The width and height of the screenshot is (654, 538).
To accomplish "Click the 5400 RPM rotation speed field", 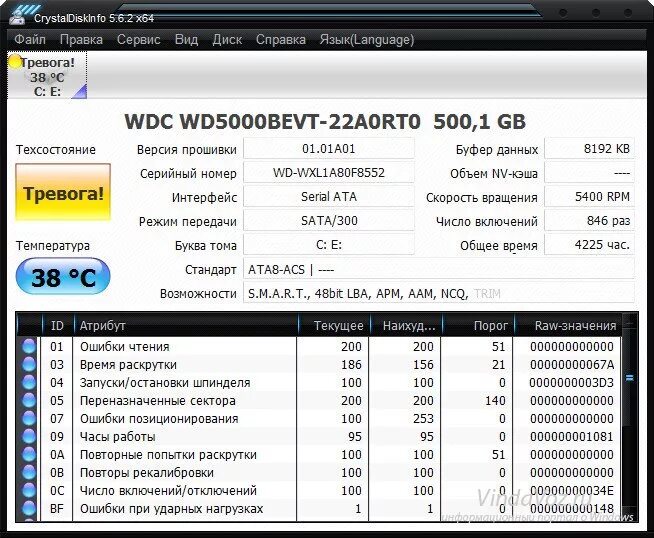I will 589,197.
